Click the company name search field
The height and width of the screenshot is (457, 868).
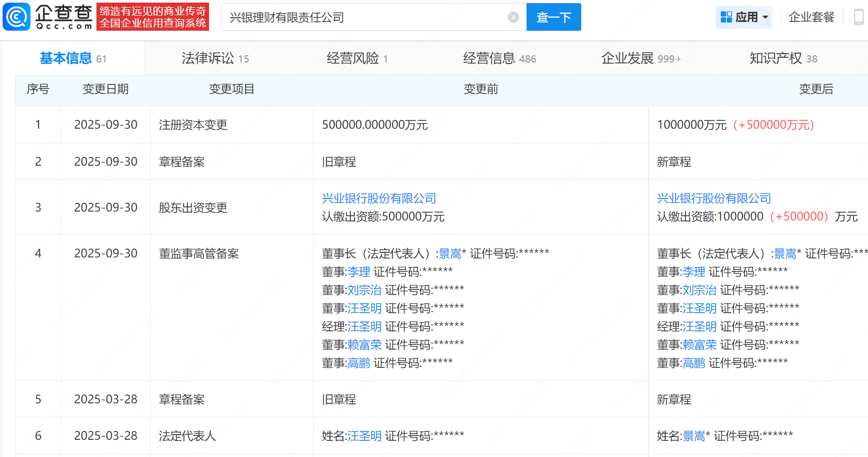(x=365, y=17)
